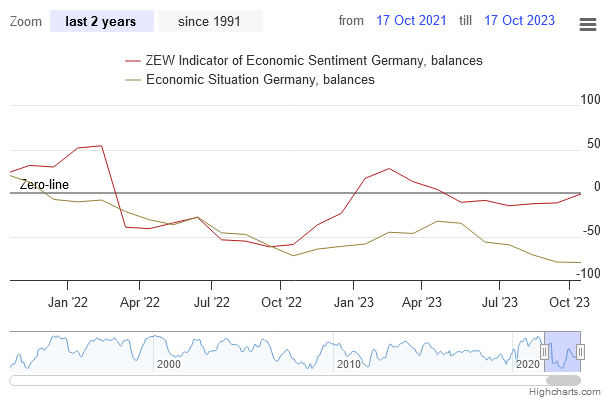Switch zoom to "since 1991"
The image size is (611, 400).
[210, 21]
